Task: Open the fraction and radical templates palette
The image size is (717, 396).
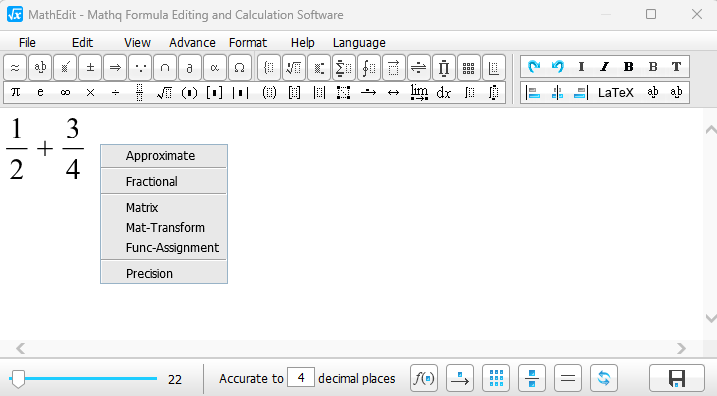Action: pyautogui.click(x=294, y=68)
